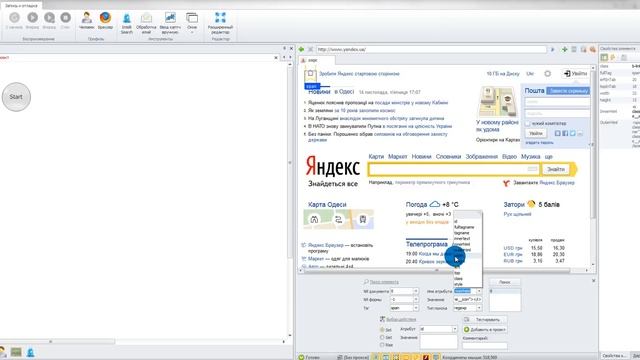This screenshot has width=640, height=360.
Task: Click the Затори traffic heading
Action: click(514, 204)
